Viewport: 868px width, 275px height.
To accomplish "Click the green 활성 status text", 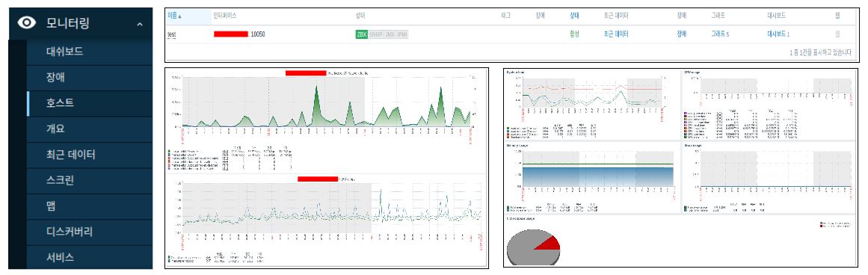I will [x=574, y=34].
